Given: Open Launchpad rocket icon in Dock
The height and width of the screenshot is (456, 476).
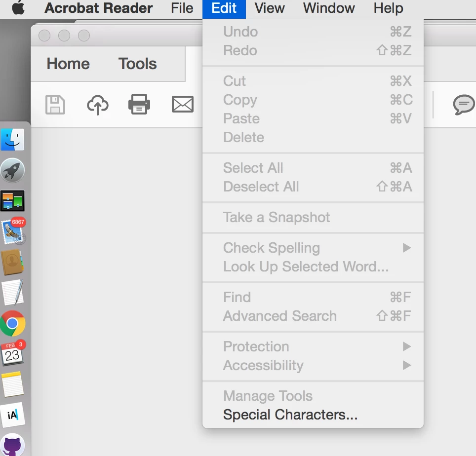Looking at the screenshot, I should 12,170.
